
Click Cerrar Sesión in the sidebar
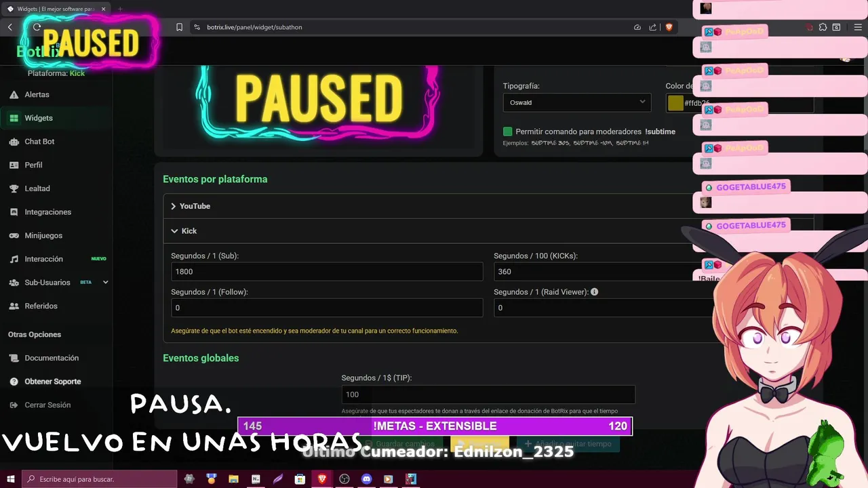[x=47, y=405]
